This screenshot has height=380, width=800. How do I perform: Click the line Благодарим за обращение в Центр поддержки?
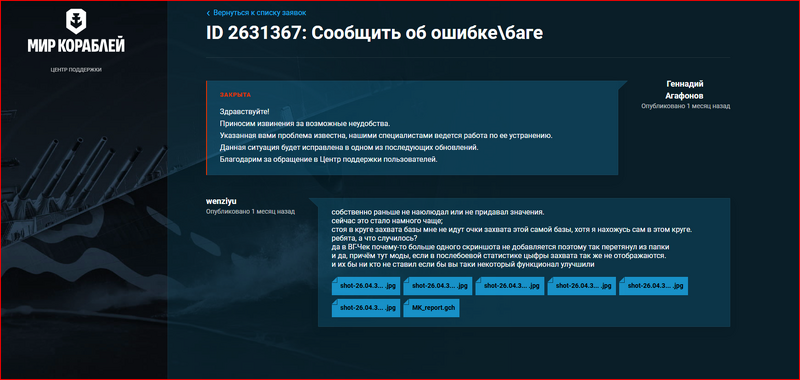(329, 160)
